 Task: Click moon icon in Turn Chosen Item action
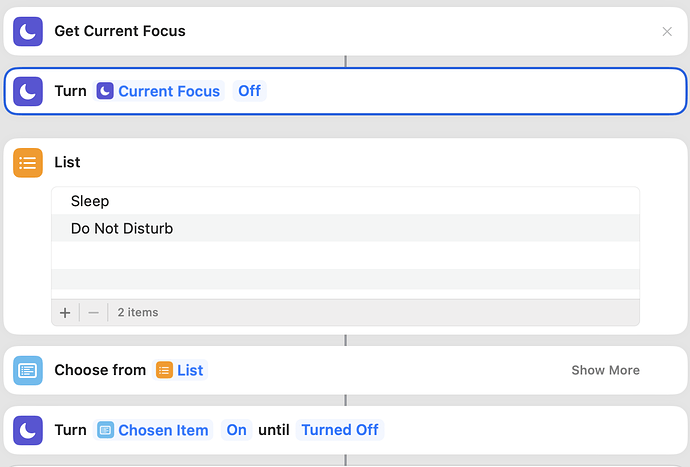[28, 430]
